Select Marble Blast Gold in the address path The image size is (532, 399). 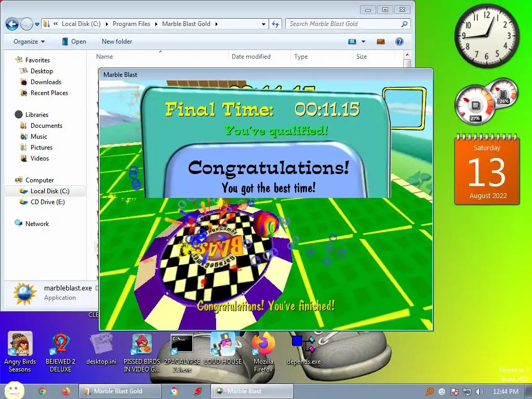coord(187,24)
